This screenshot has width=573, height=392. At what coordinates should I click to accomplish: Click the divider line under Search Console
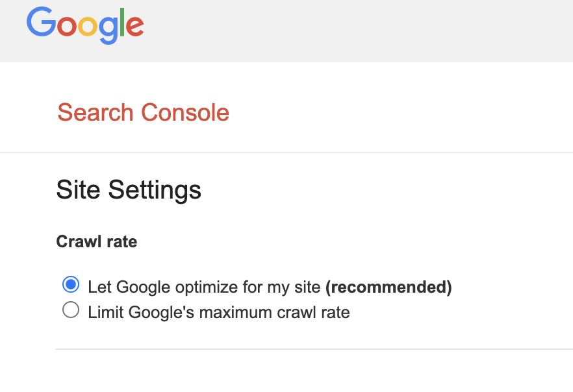286,153
